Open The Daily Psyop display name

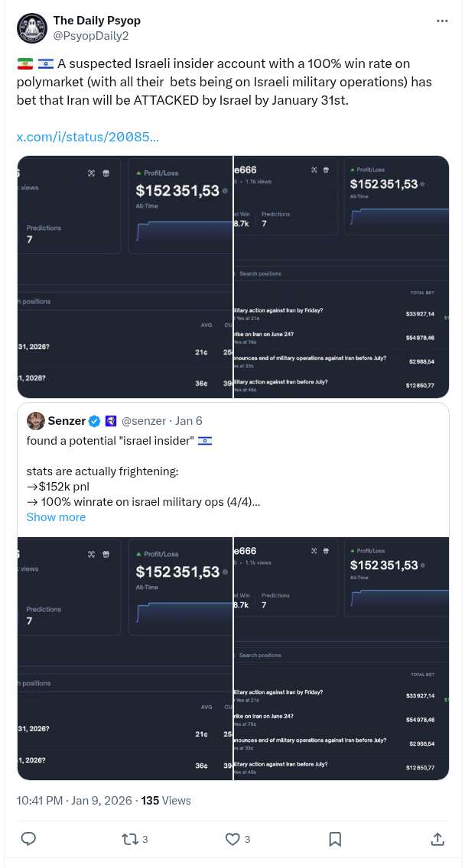pyautogui.click(x=96, y=20)
